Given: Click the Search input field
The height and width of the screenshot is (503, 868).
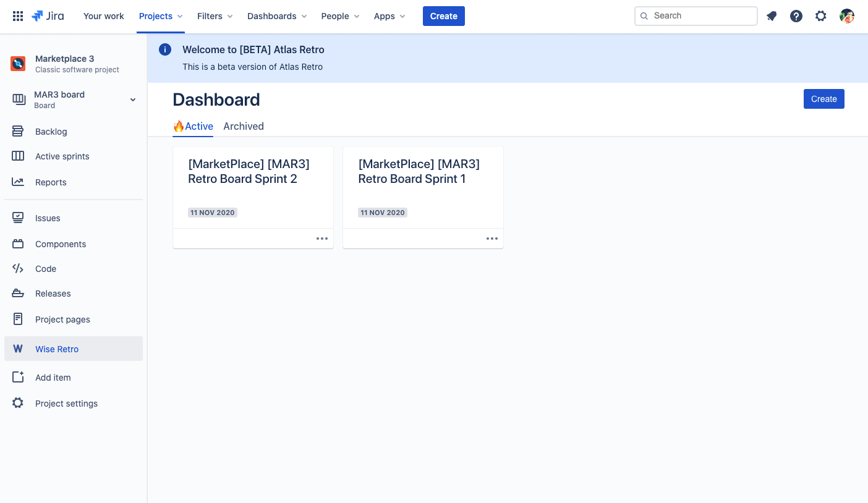Looking at the screenshot, I should click(x=696, y=16).
